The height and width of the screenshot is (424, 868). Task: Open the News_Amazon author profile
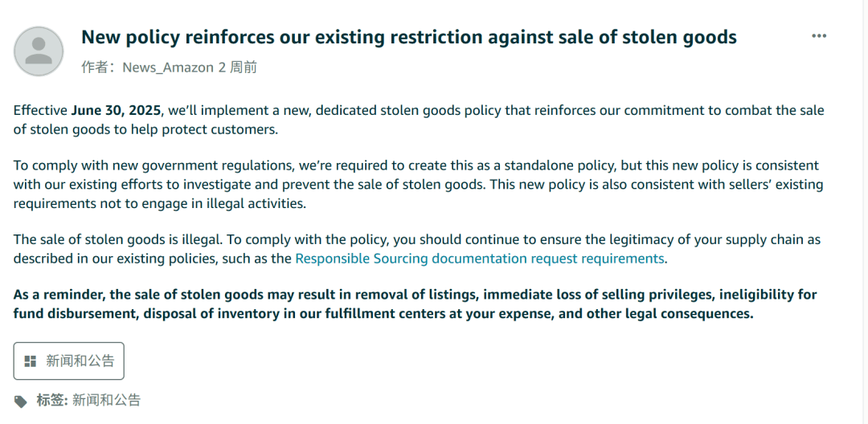tap(168, 67)
